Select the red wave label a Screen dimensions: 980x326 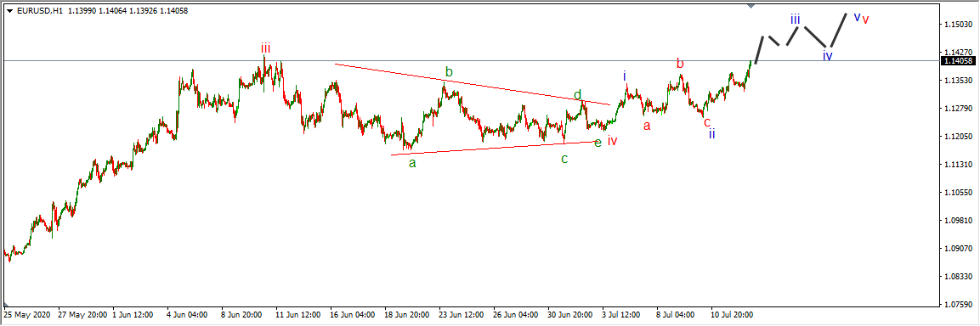point(647,126)
